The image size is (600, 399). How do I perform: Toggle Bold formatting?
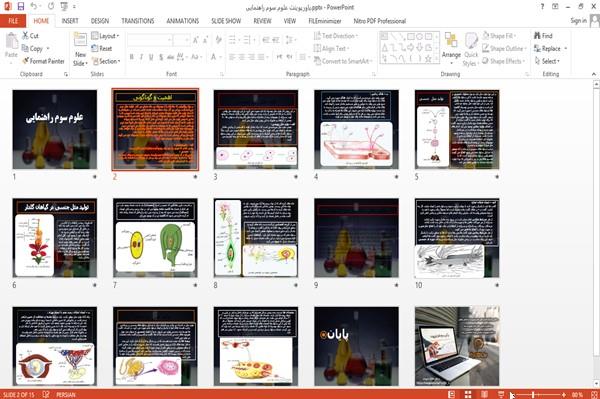(132, 57)
